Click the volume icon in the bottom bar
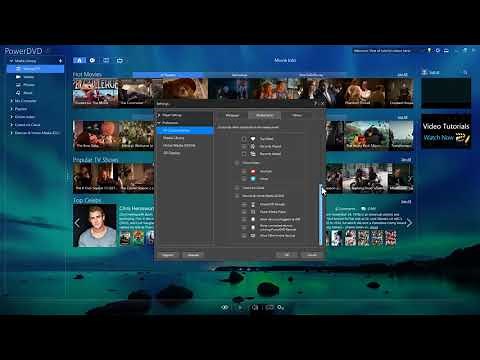The width and height of the screenshot is (480, 360). point(255,307)
